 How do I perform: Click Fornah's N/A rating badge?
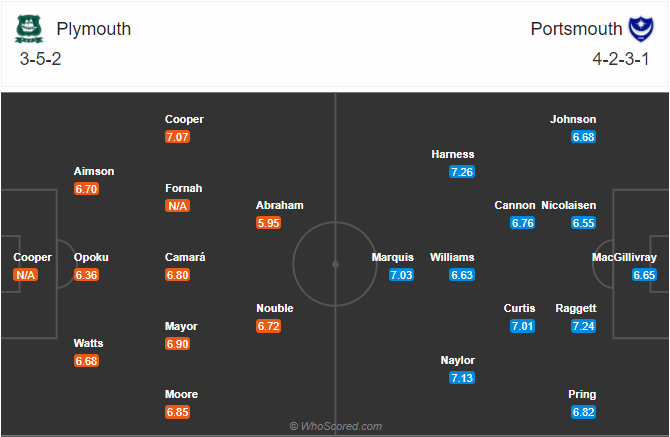[x=177, y=206]
